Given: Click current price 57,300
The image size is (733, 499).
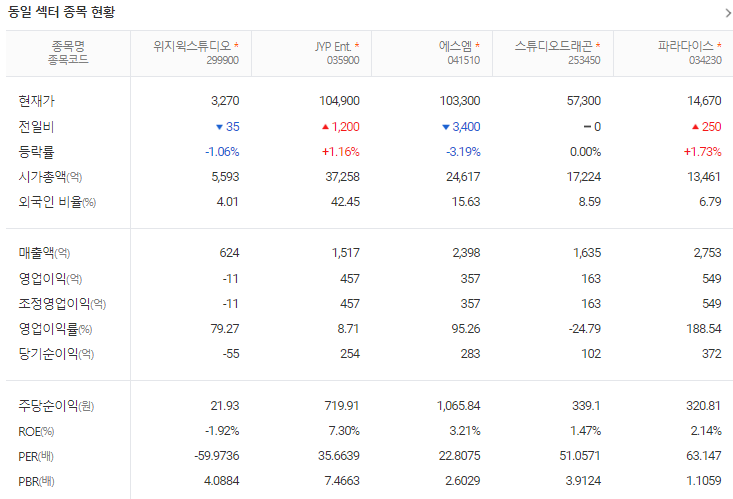Looking at the screenshot, I should (x=584, y=101).
